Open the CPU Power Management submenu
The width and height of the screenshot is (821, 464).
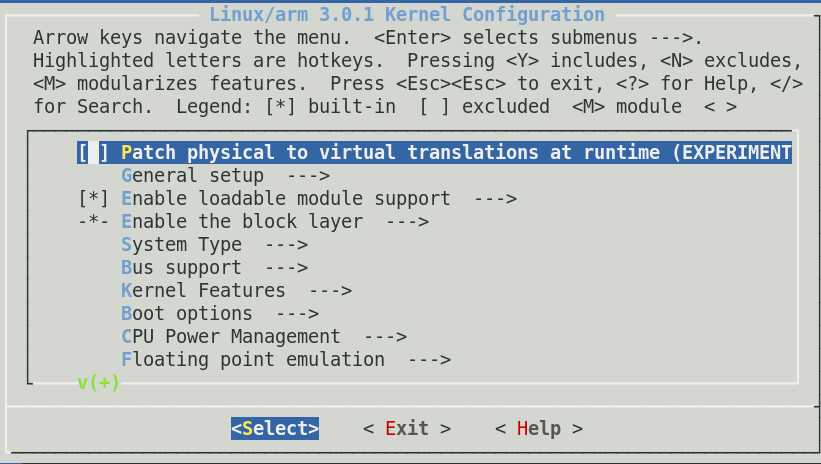[264, 337]
